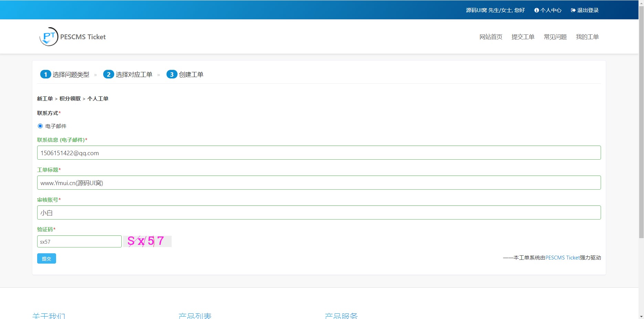Screen dimensions: 644x319
Task: Follow the PESCMS Ticket footer link
Action: pyautogui.click(x=562, y=258)
